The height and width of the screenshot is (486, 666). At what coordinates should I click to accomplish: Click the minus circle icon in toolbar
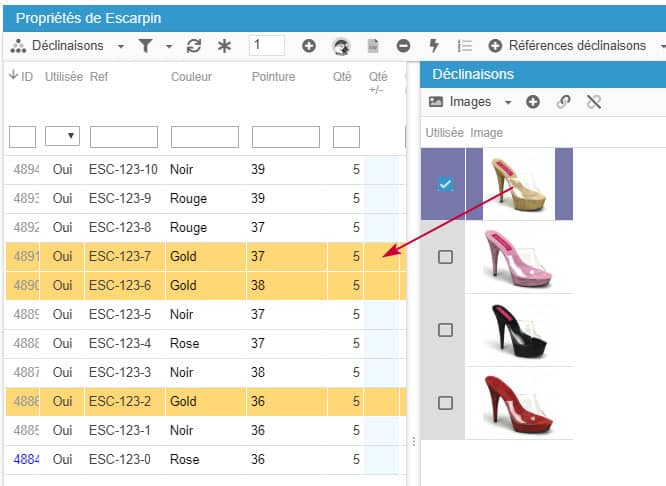coord(403,46)
